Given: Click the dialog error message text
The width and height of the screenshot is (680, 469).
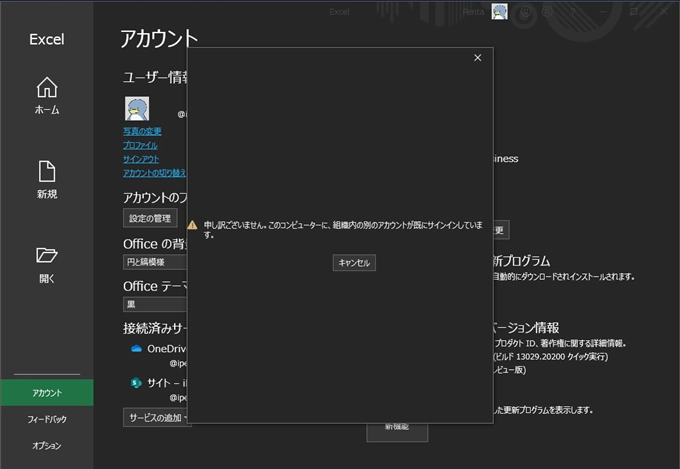Looking at the screenshot, I should coord(343,230).
